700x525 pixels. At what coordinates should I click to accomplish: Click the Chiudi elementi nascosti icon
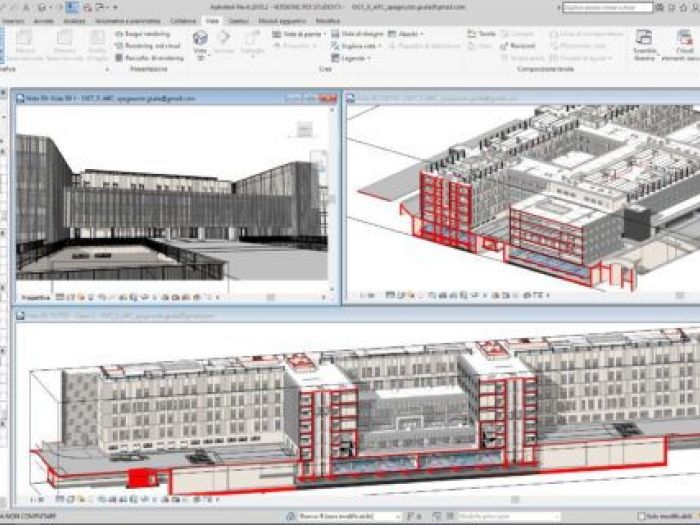click(684, 38)
